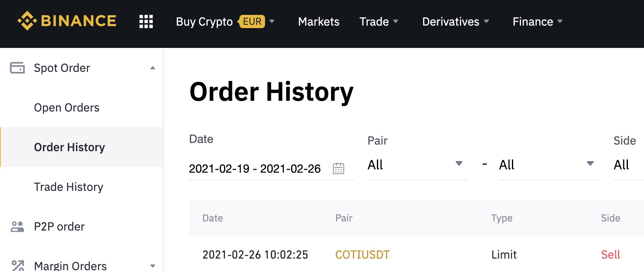This screenshot has height=271, width=644.
Task: Click the Binance logo
Action: [x=67, y=21]
